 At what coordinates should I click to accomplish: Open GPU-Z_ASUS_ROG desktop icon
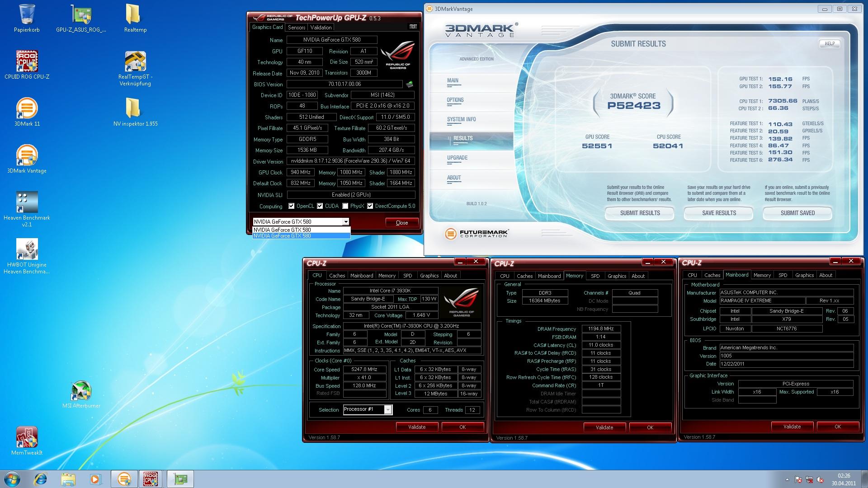click(x=81, y=19)
